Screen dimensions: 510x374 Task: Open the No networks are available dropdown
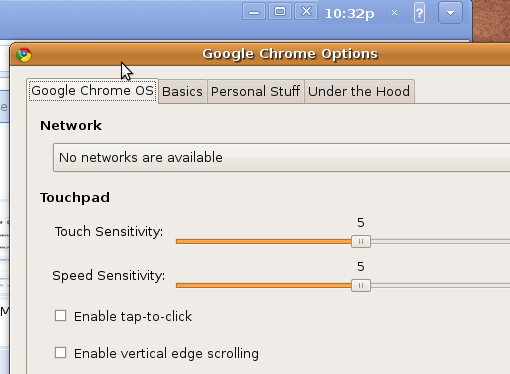pyautogui.click(x=281, y=158)
